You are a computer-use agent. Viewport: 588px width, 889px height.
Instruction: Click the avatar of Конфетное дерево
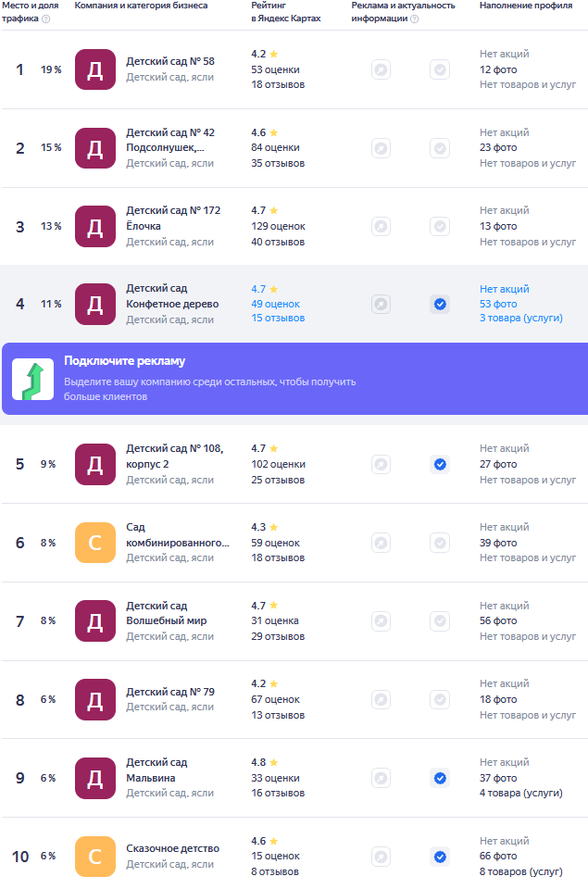[x=95, y=305]
